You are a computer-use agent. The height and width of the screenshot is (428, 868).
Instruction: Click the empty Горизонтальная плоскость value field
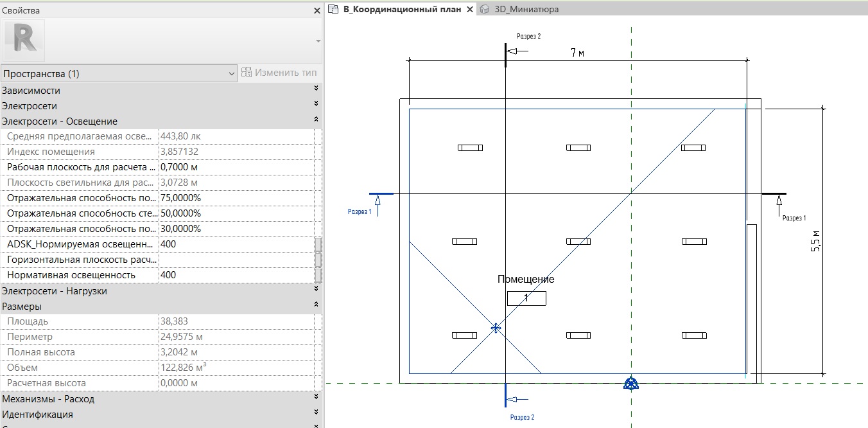(236, 260)
